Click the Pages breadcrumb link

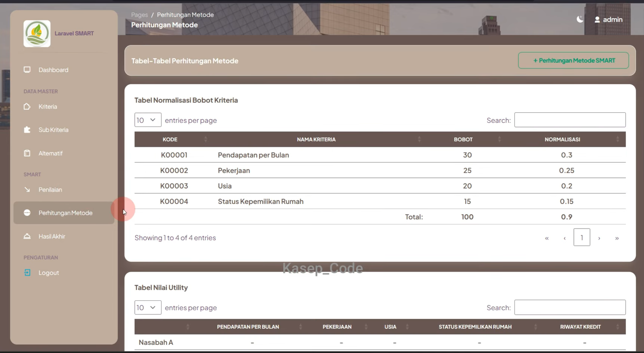click(x=139, y=15)
